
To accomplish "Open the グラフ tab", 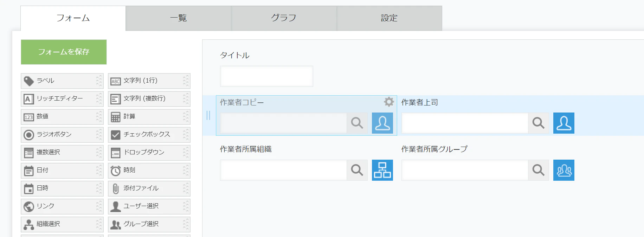I will click(284, 18).
